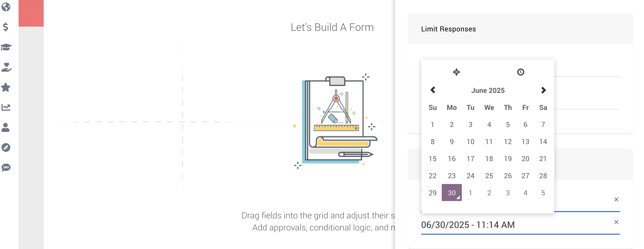
Task: Open the compass icon in sidebar
Action: 6,147
